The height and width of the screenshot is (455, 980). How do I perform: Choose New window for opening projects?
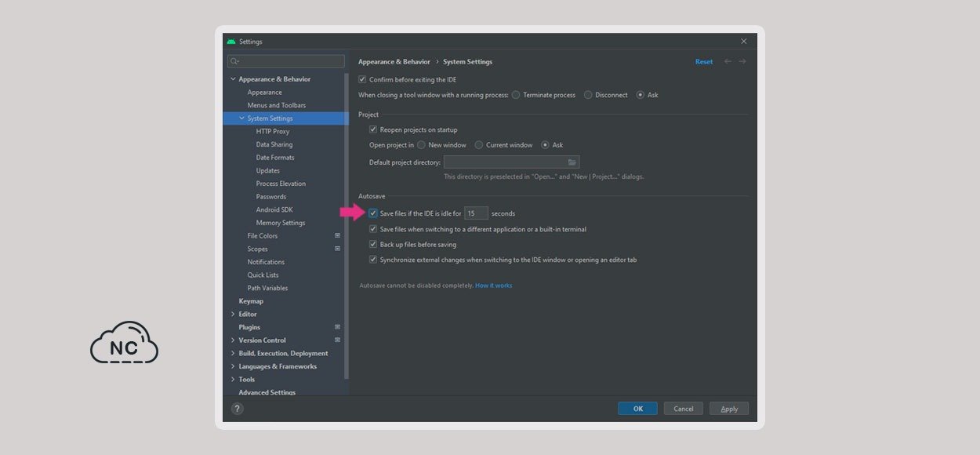421,145
